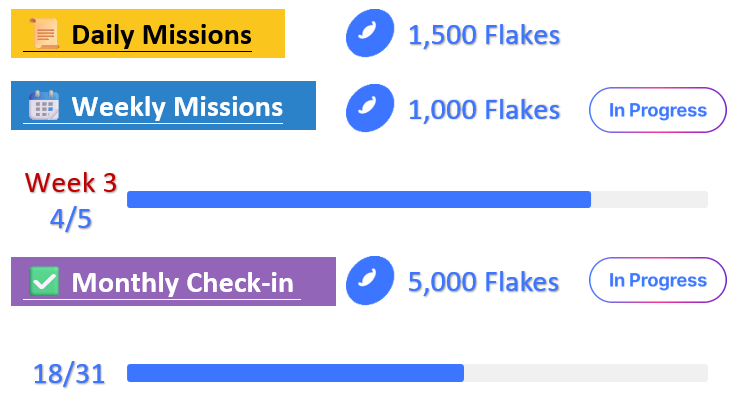742x417 pixels.
Task: Click the unfilled end of the Week 3 bar
Action: click(x=649, y=199)
